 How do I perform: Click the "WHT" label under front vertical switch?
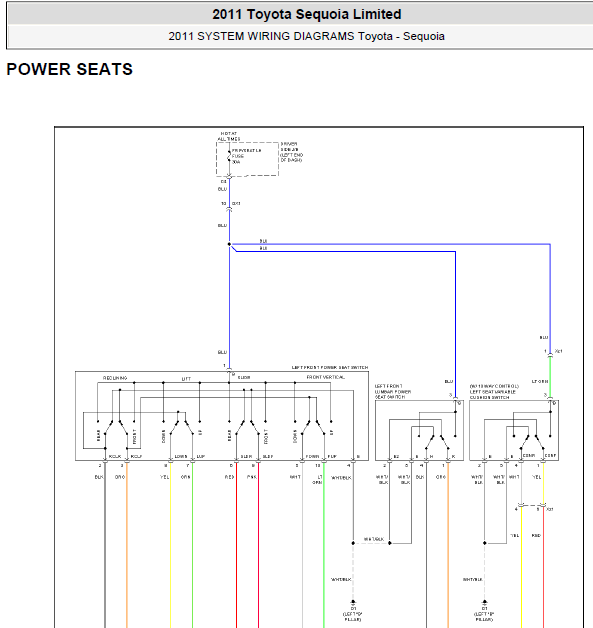295,477
